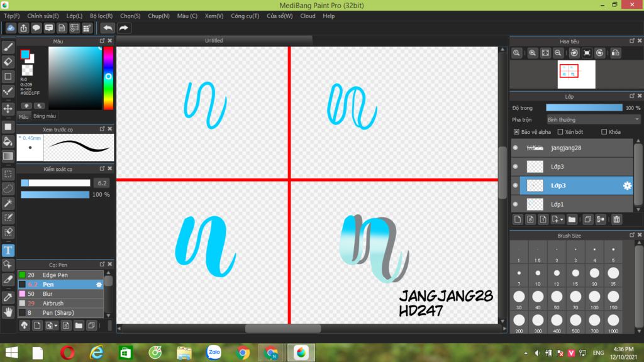This screenshot has height=362, width=644.
Task: Select the Magic Wand tool
Action: pos(8,203)
